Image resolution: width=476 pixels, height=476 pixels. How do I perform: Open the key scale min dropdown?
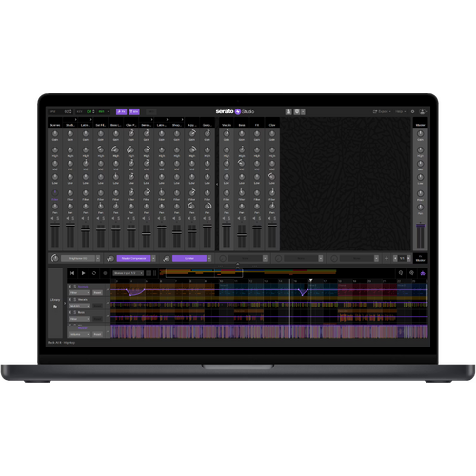pyautogui.click(x=104, y=111)
